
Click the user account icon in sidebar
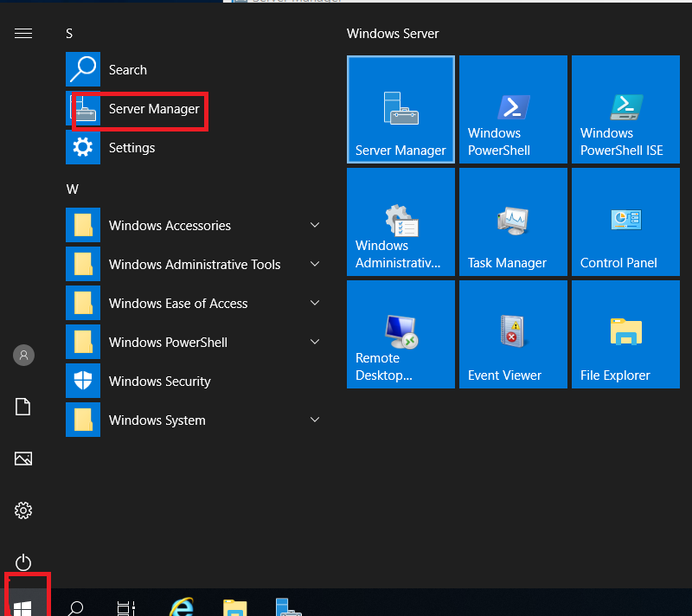pos(24,356)
